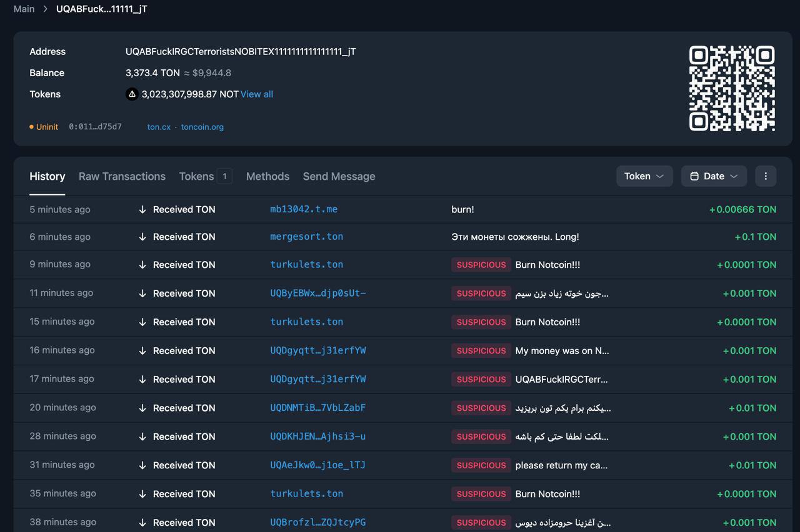Open the toncoin.org link
Image resolution: width=800 pixels, height=532 pixels.
pos(202,127)
